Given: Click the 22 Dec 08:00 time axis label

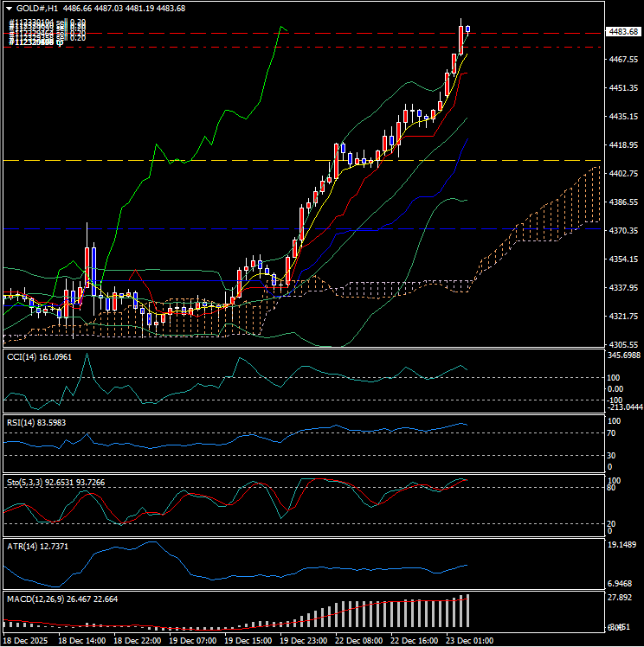Looking at the screenshot, I should 361,640.
